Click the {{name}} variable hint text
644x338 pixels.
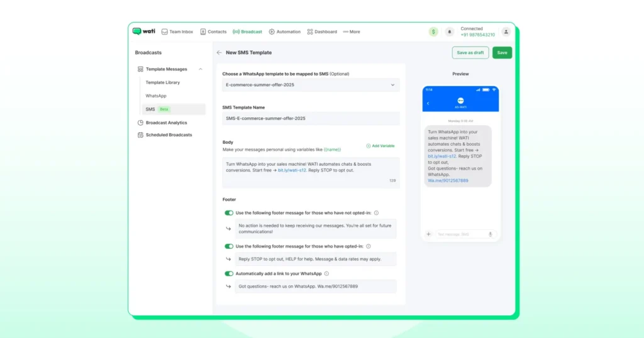point(332,150)
